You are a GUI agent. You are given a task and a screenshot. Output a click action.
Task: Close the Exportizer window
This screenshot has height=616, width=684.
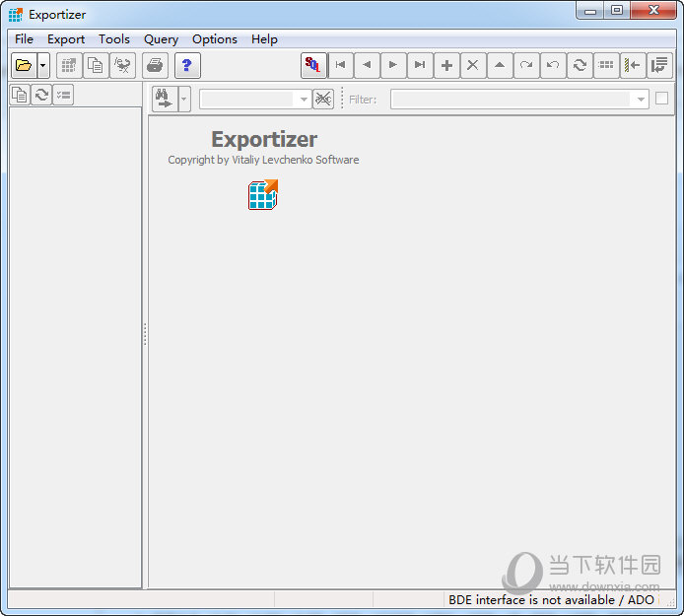pos(653,11)
